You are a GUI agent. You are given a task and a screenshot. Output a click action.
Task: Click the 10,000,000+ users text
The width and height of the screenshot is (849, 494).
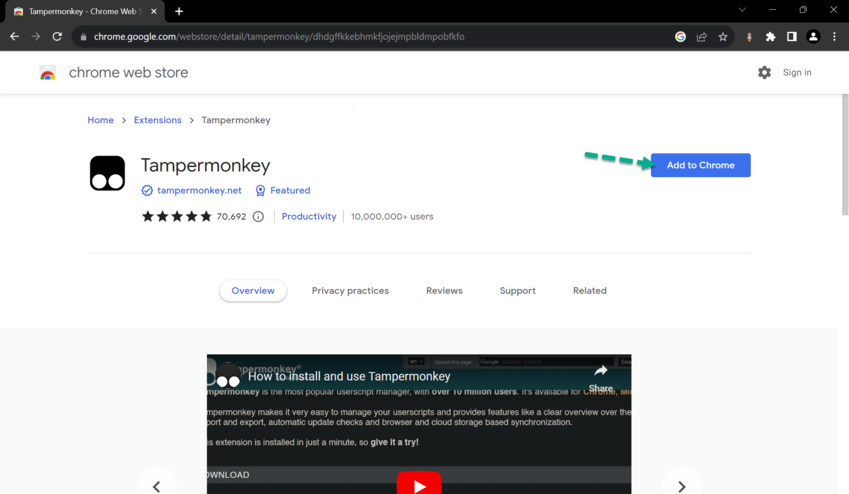click(x=392, y=217)
